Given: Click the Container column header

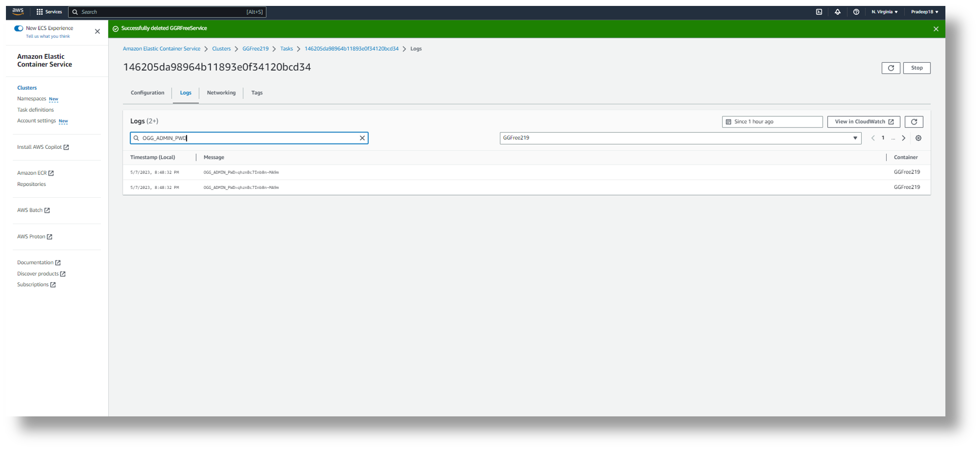Looking at the screenshot, I should pos(906,157).
